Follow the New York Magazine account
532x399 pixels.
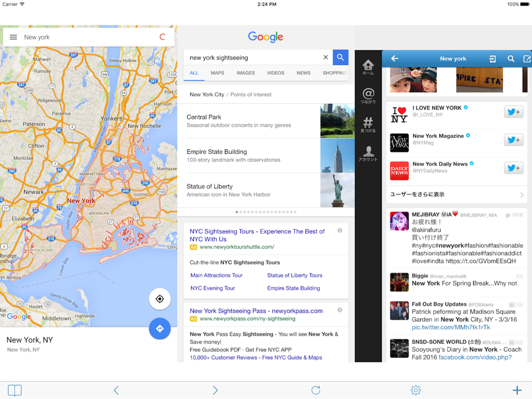point(514,140)
